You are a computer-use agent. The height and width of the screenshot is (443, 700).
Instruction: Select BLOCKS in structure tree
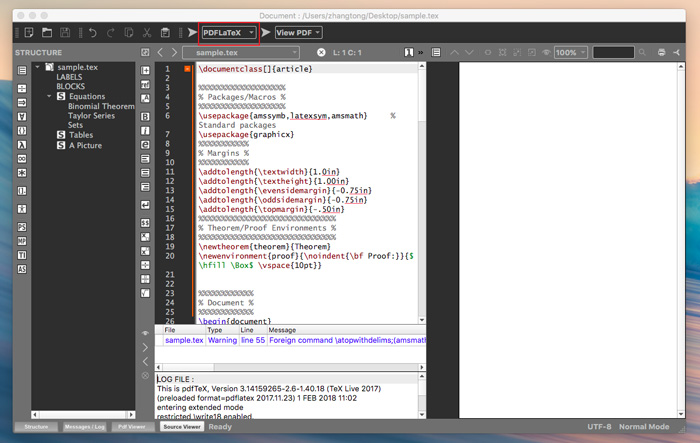pos(71,86)
